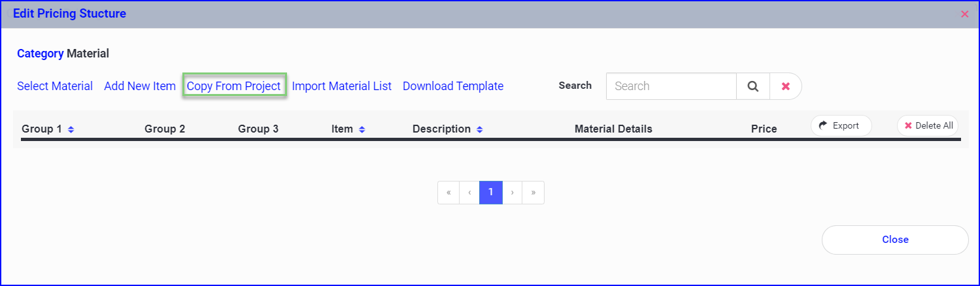The height and width of the screenshot is (286, 980).
Task: Click the magnifier search icon button
Action: 753,86
